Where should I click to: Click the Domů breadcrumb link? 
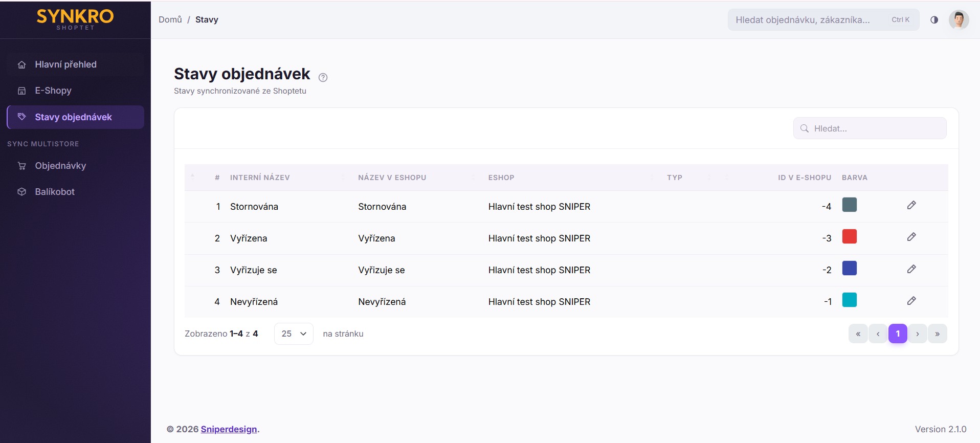170,19
